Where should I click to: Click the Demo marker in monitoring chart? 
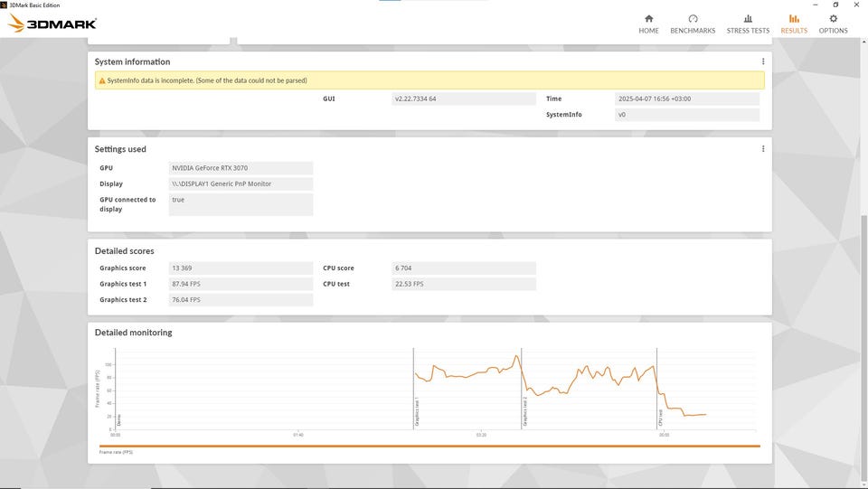[118, 420]
